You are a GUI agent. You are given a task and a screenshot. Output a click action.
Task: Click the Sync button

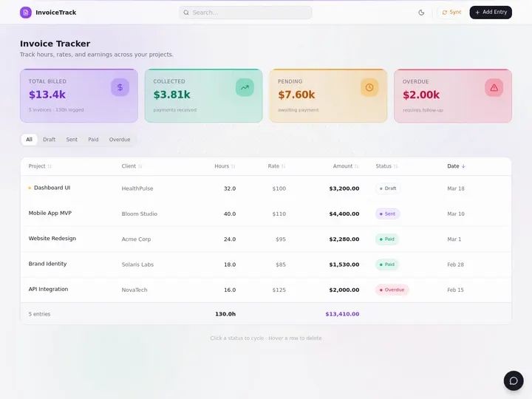pos(451,13)
